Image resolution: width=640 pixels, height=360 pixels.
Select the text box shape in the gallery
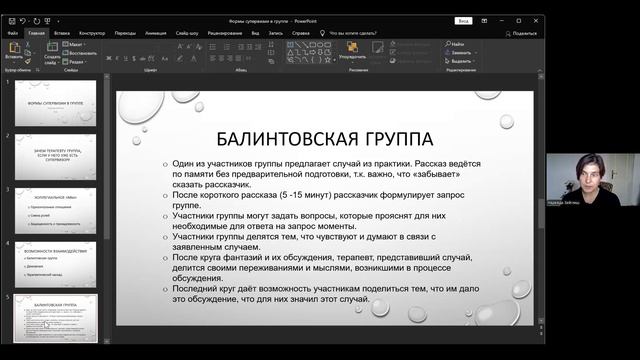pyautogui.click(x=290, y=44)
